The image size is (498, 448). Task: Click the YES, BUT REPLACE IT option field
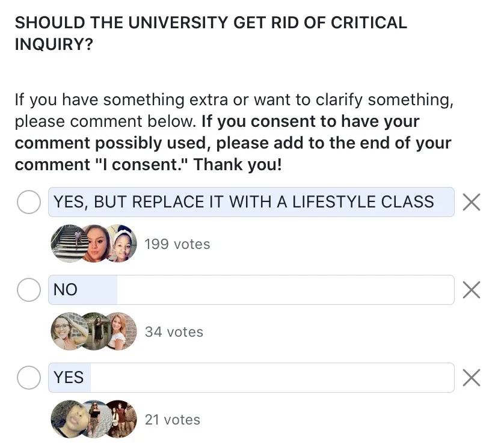coord(251,202)
